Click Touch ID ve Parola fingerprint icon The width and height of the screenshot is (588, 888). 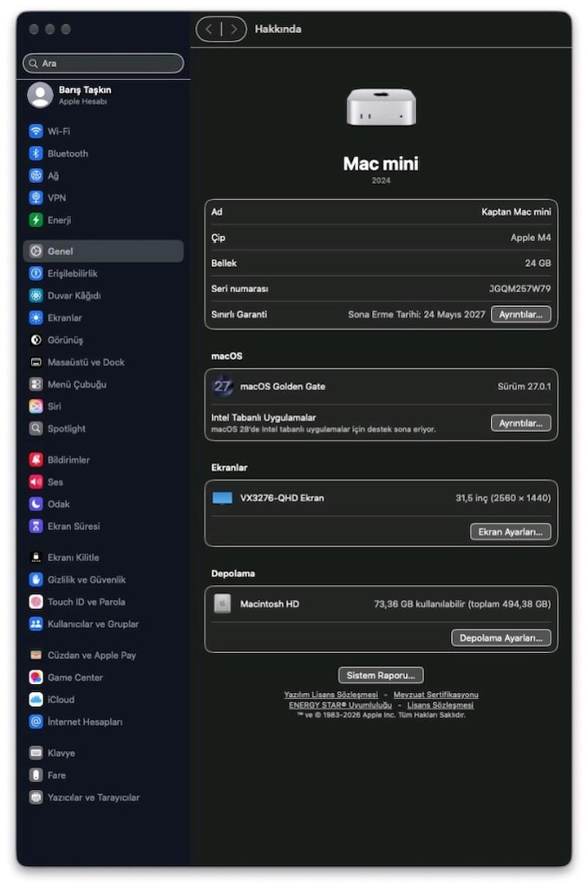tap(36, 602)
